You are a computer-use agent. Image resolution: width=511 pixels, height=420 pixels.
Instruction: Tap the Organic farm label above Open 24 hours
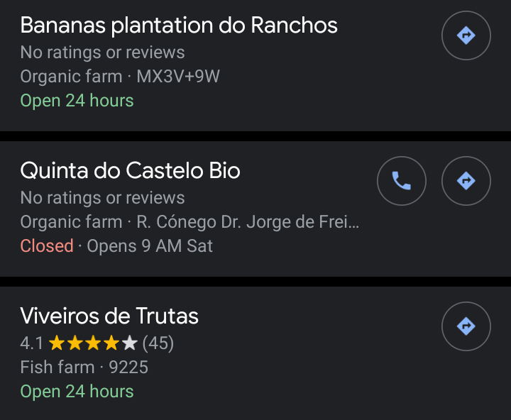(71, 77)
